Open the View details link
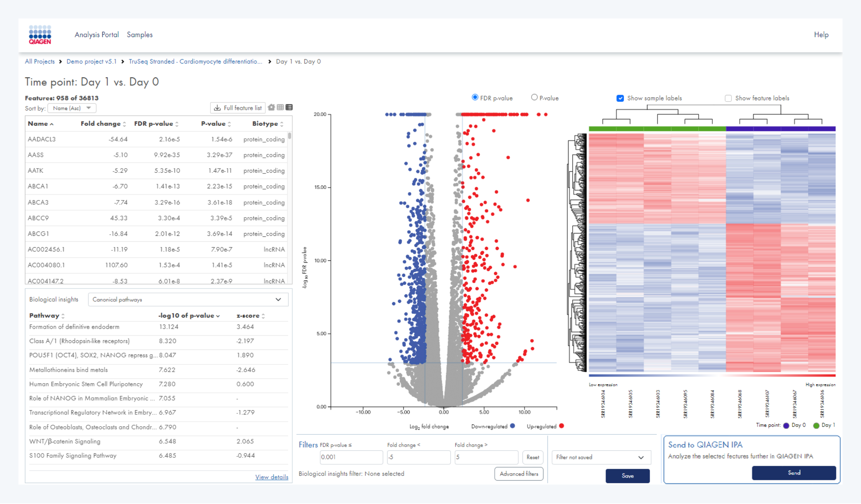Viewport: 861px width, 504px height. [x=272, y=477]
